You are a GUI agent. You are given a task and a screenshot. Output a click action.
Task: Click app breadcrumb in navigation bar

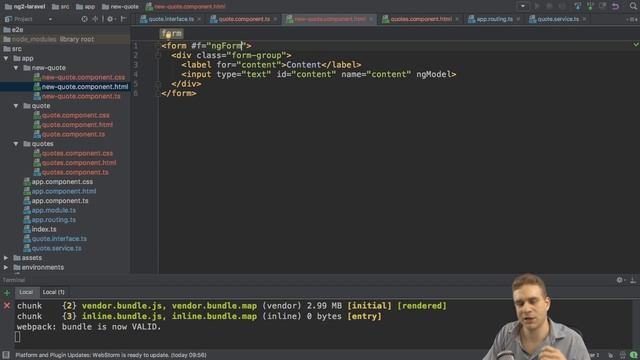coord(85,7)
